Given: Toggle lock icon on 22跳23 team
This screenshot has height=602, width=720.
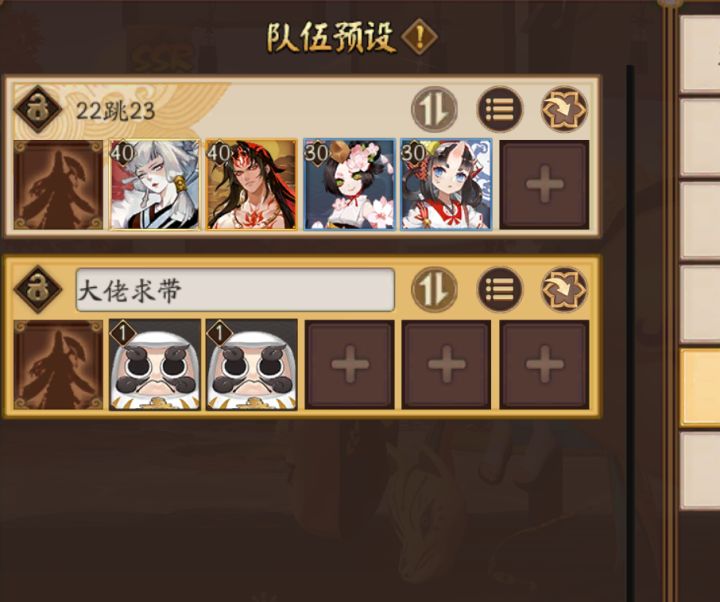Looking at the screenshot, I should (x=38, y=109).
